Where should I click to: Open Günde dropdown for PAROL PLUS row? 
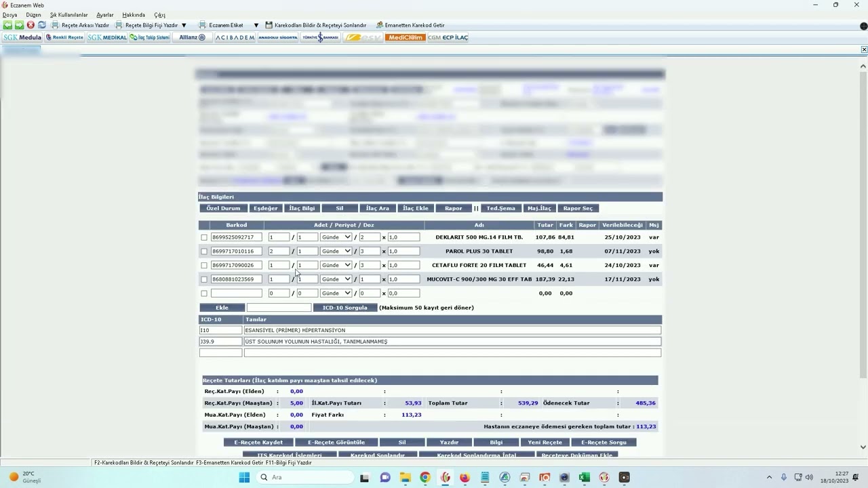(x=336, y=251)
